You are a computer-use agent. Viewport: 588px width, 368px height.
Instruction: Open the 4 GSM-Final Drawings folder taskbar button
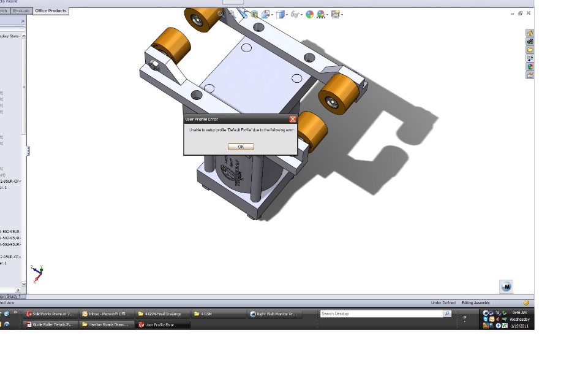[162, 314]
